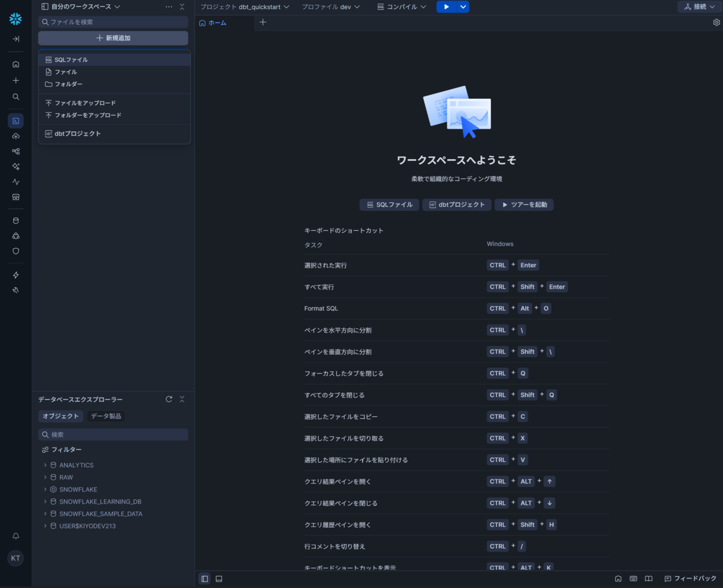This screenshot has height=588, width=723.
Task: Select the highlighted Projects terminal icon
Action: [x=16, y=120]
